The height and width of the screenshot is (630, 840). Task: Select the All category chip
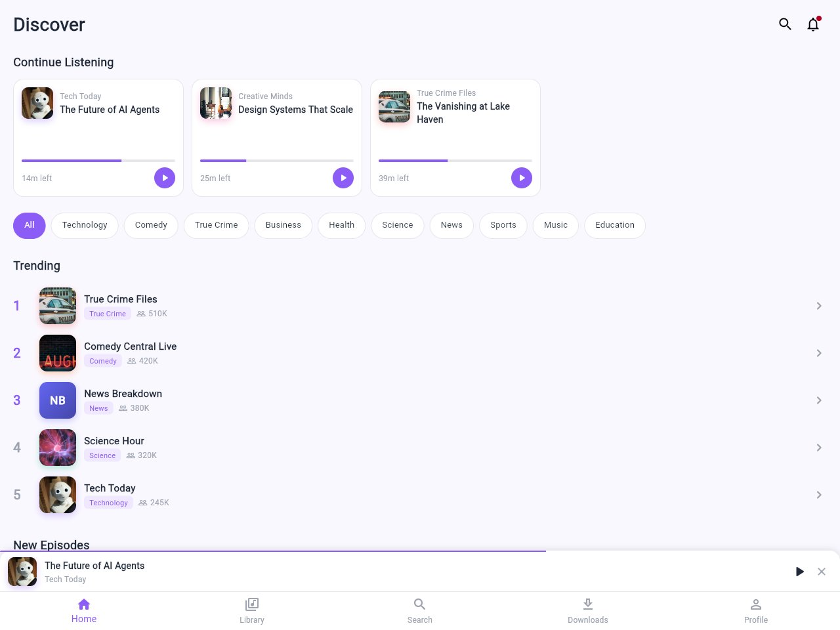(x=30, y=225)
